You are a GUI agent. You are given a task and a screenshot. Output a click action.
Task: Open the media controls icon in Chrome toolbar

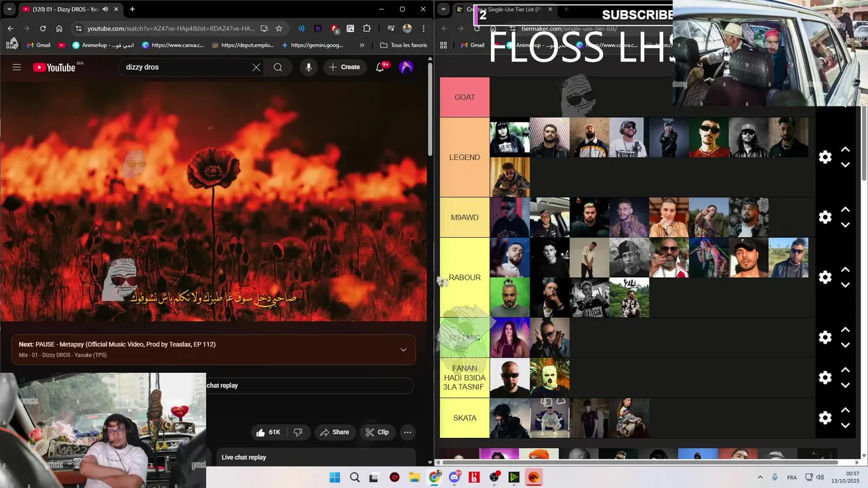(x=391, y=28)
